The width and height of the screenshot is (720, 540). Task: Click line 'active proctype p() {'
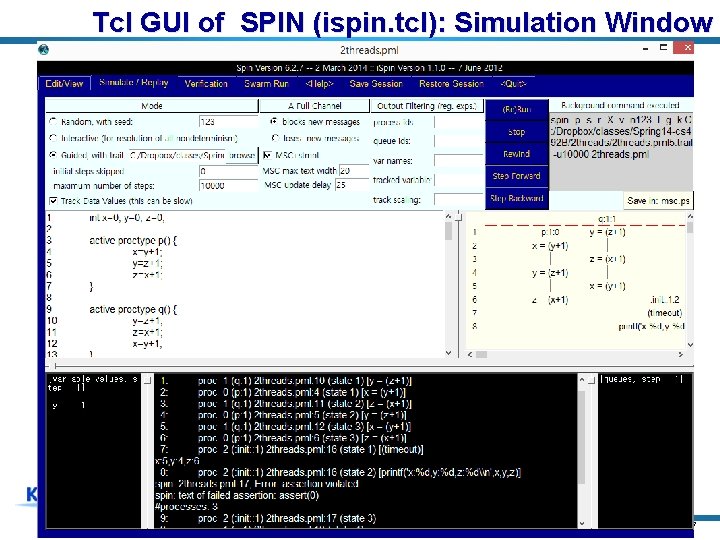pos(133,240)
